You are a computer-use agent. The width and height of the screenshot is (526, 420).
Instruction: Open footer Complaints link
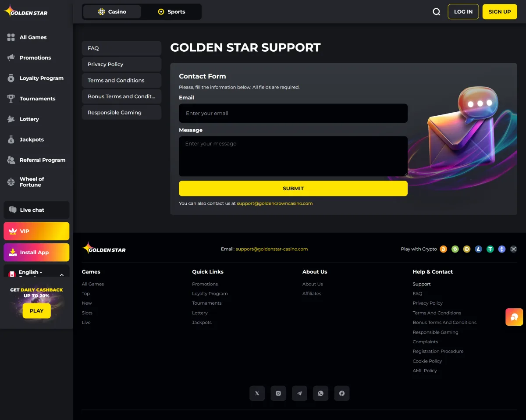(x=425, y=342)
